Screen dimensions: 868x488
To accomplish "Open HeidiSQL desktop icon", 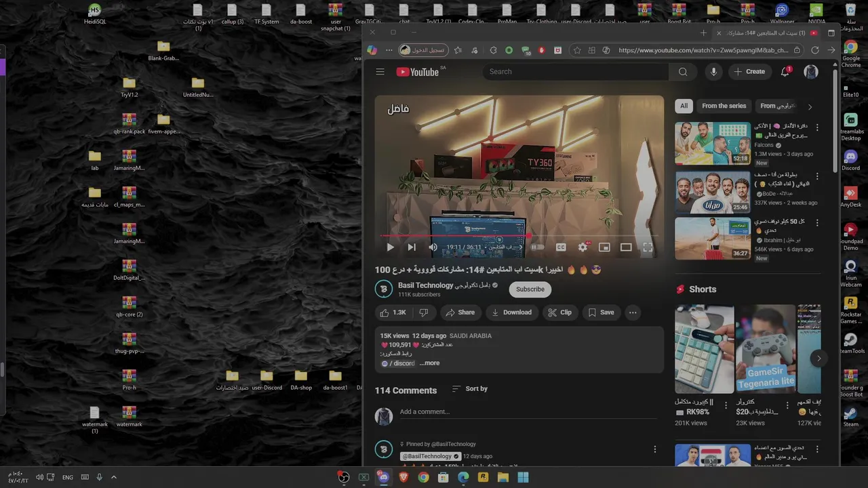I will [x=95, y=14].
